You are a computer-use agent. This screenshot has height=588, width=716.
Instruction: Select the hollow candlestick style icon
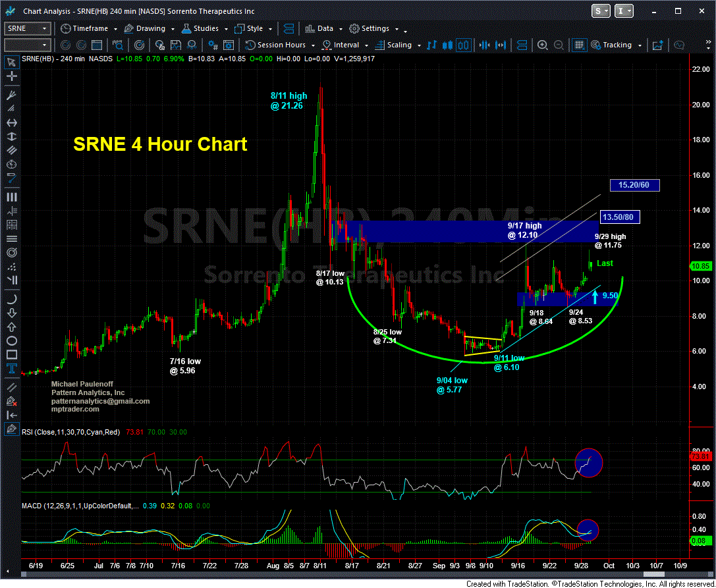tap(464, 45)
